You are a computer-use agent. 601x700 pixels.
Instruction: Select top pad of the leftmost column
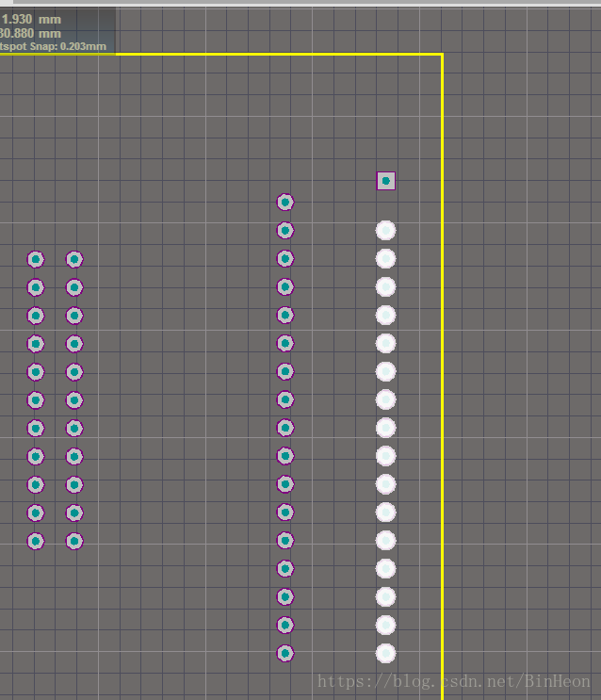point(36,259)
